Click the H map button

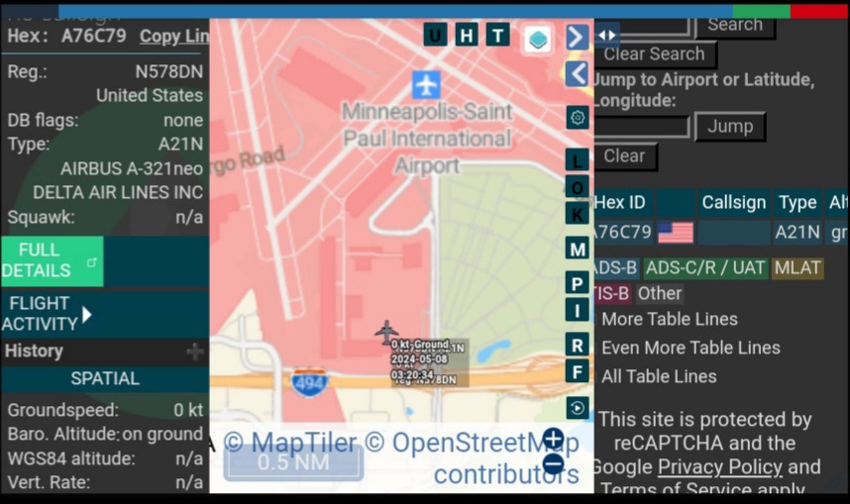pos(467,36)
